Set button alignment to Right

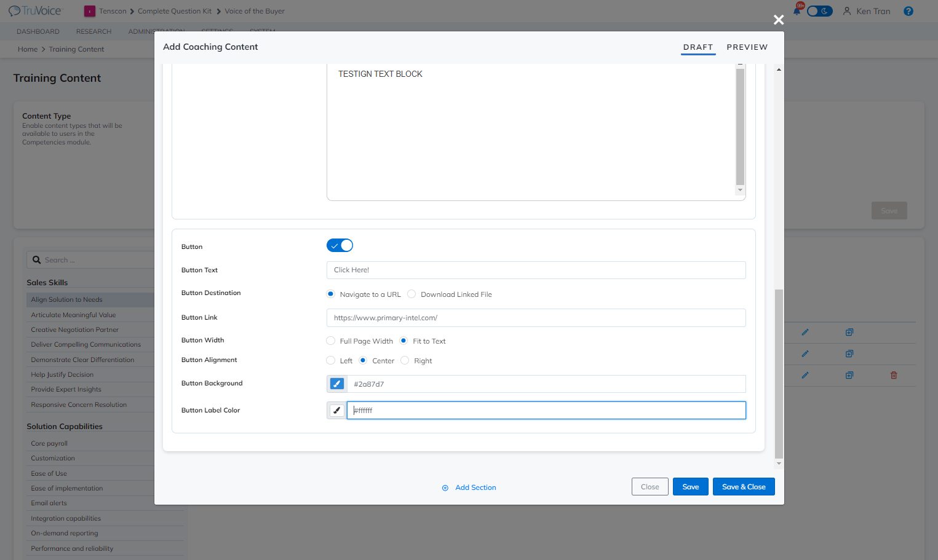405,360
